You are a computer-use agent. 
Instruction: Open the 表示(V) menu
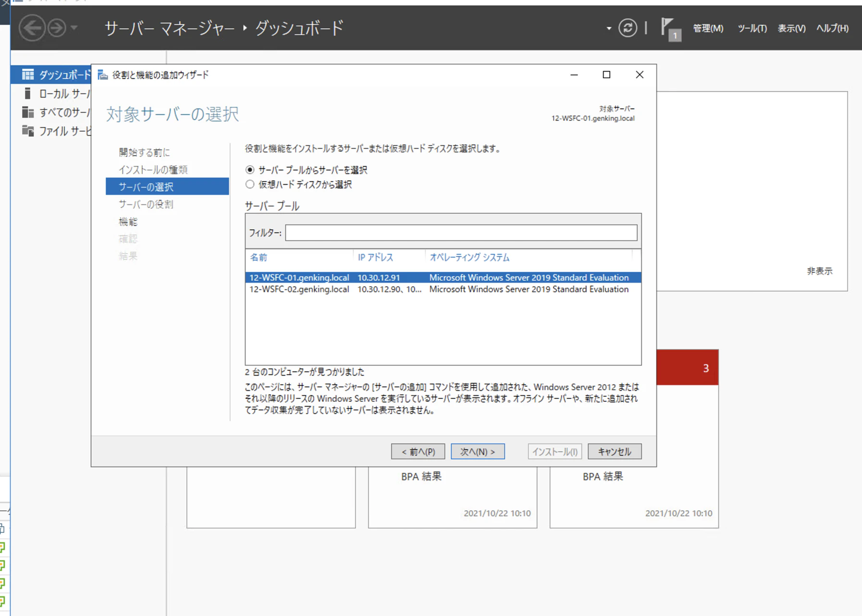791,28
